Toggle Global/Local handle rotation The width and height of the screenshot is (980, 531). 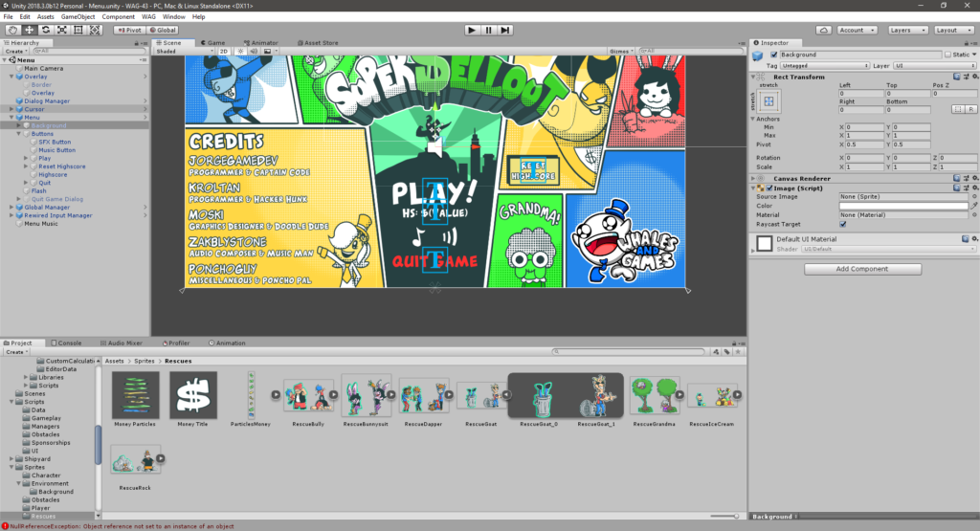pyautogui.click(x=163, y=30)
